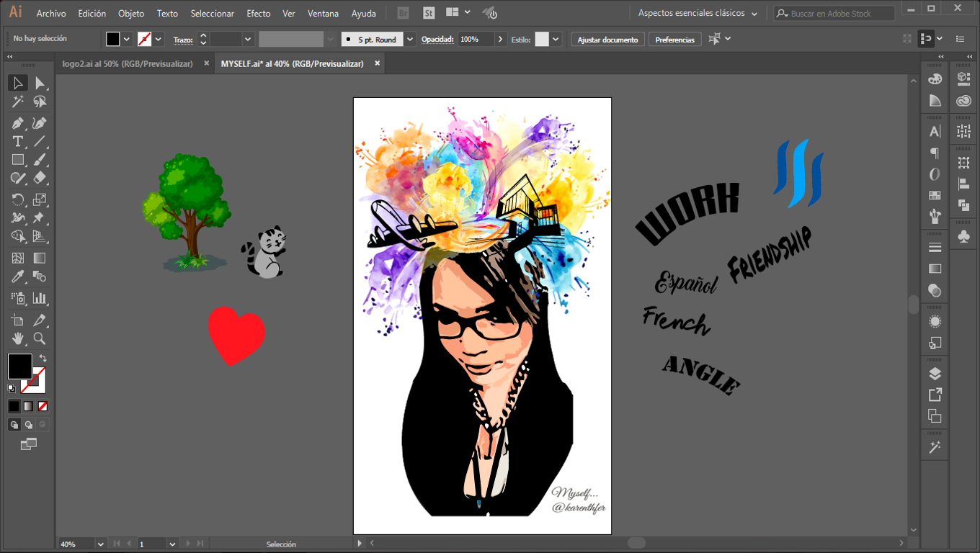The image size is (980, 553).
Task: Open the 40% zoom level dropdown
Action: click(100, 544)
